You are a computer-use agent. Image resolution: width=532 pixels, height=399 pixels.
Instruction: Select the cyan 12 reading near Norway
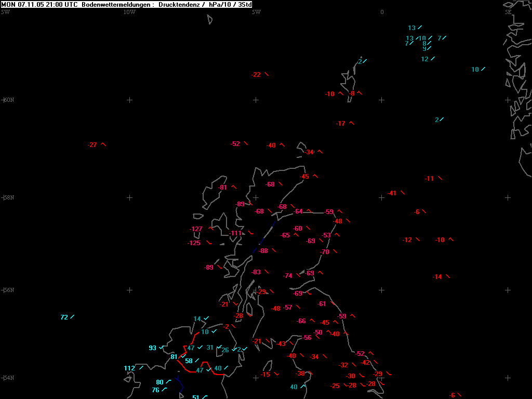pos(424,59)
